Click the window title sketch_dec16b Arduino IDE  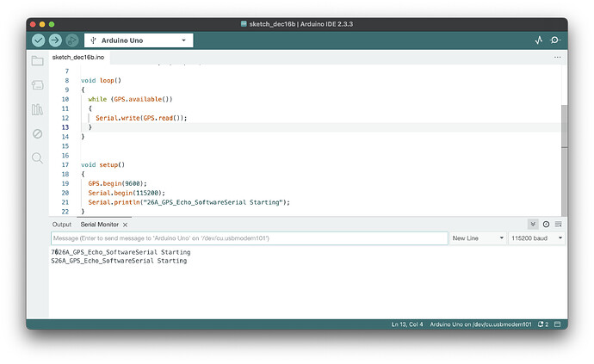[297, 24]
